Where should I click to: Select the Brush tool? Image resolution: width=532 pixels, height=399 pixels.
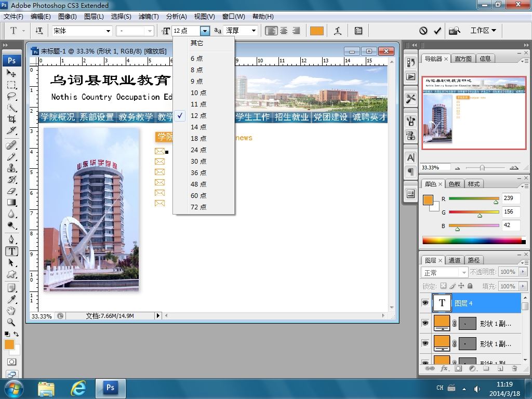click(x=11, y=157)
